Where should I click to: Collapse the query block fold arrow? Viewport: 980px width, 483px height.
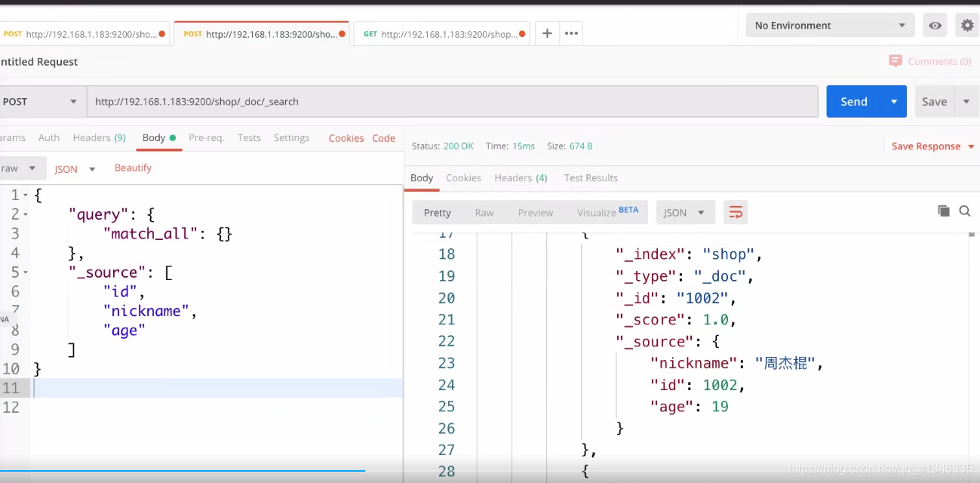click(x=26, y=215)
